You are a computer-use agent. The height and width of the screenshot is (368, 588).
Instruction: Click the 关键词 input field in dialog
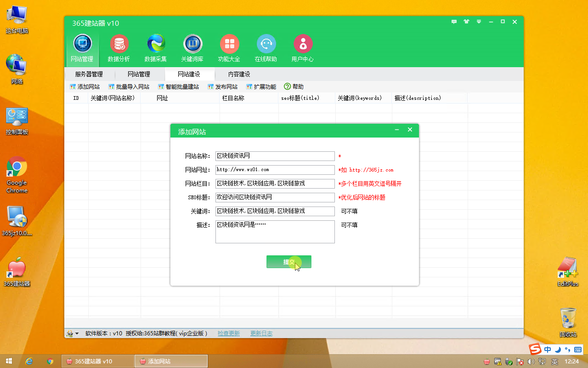(x=275, y=211)
